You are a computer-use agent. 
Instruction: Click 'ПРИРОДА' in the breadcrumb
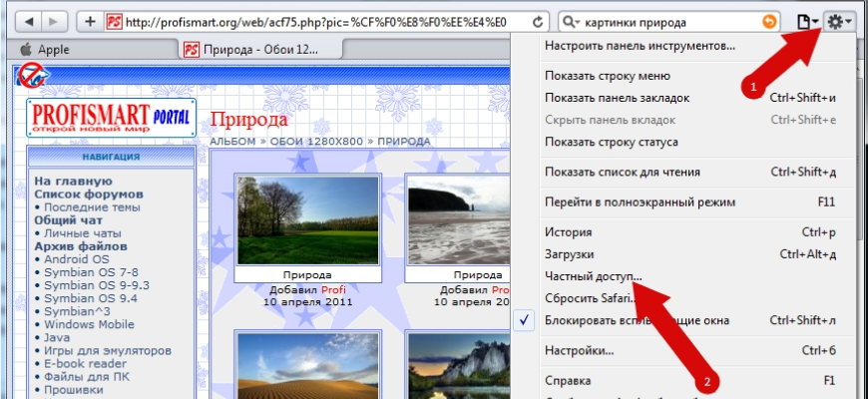pos(403,142)
